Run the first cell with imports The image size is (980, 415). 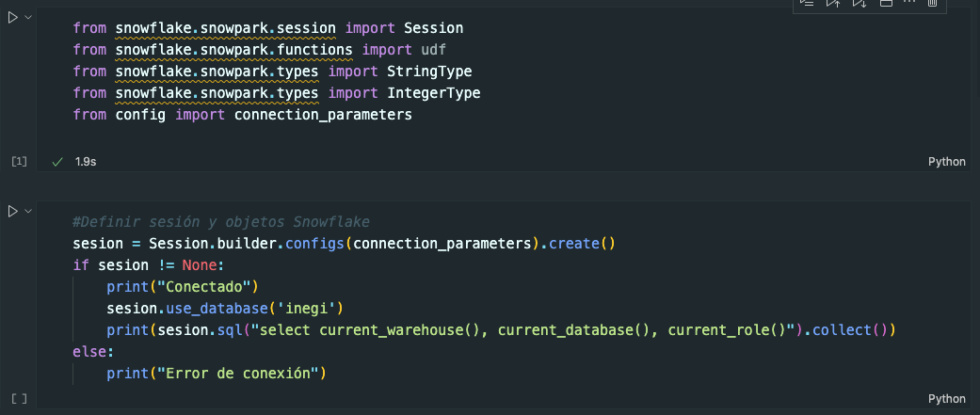pos(13,18)
